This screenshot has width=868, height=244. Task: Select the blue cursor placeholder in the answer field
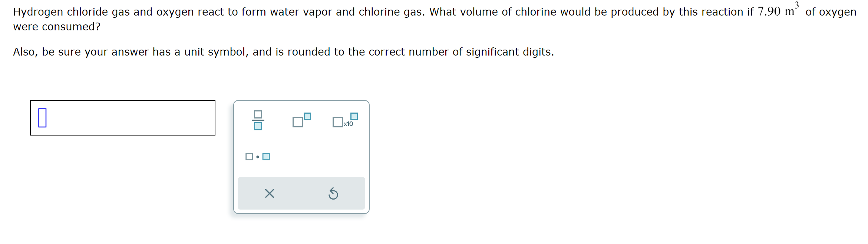pos(42,118)
